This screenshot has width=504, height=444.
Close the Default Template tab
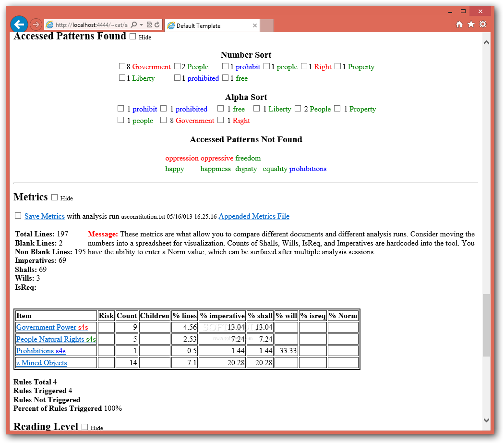254,25
